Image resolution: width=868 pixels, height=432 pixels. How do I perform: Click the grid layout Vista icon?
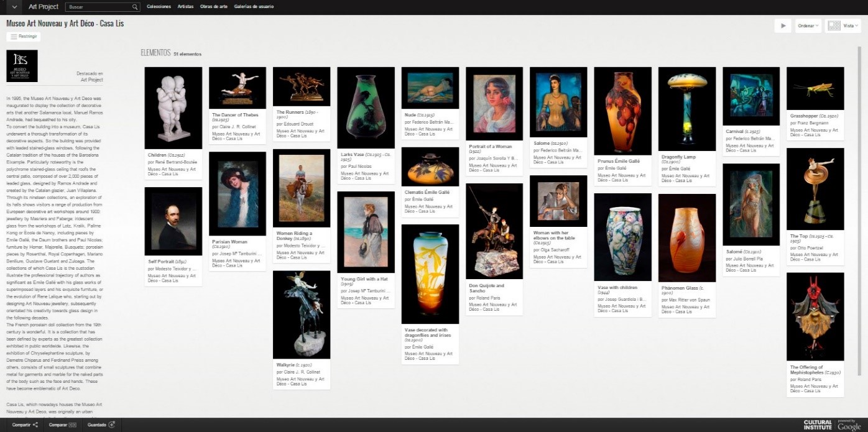click(x=834, y=25)
